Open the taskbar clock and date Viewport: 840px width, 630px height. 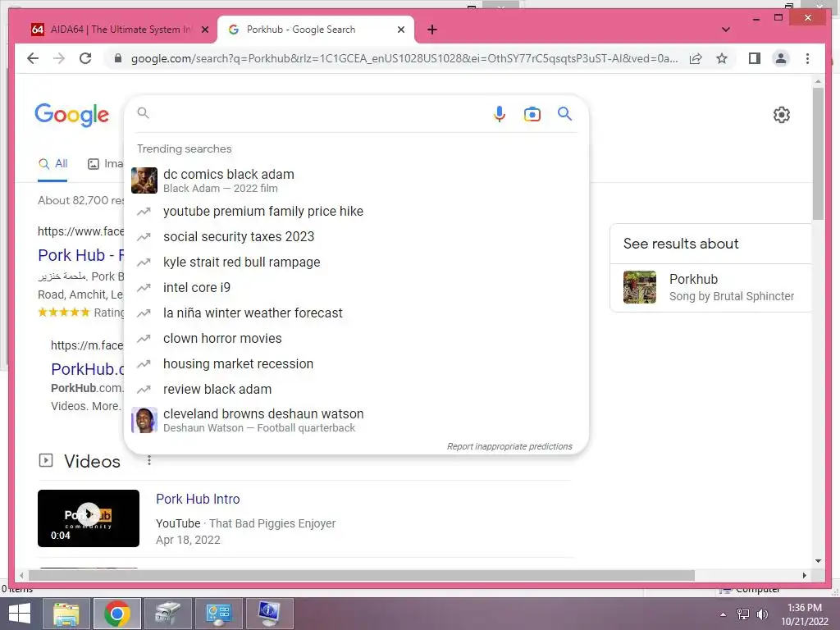[805, 614]
